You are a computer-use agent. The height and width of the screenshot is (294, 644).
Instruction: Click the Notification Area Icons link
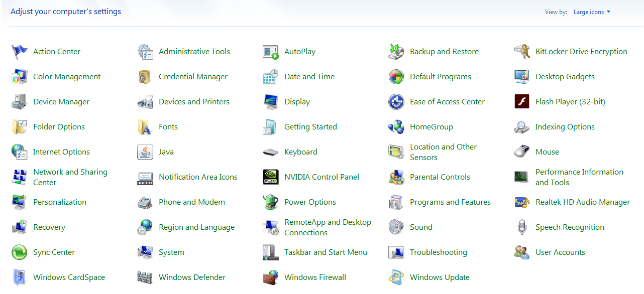198,177
